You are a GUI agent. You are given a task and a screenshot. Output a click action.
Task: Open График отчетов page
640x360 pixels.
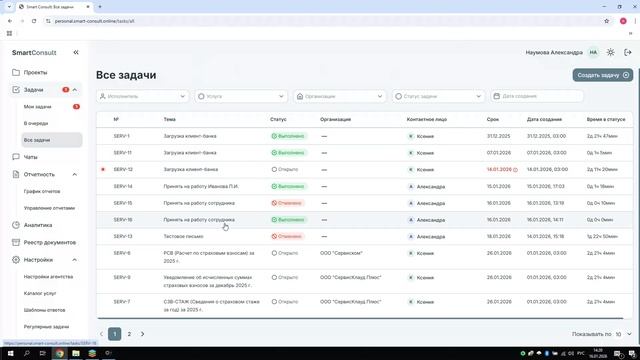pos(42,191)
